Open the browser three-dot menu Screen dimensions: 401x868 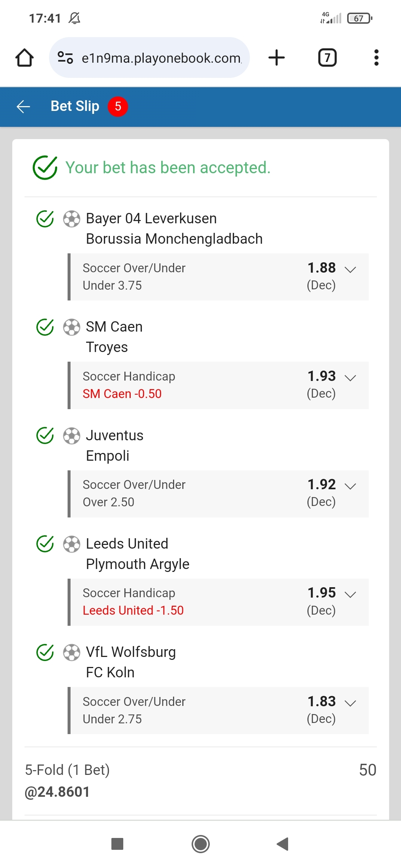376,57
